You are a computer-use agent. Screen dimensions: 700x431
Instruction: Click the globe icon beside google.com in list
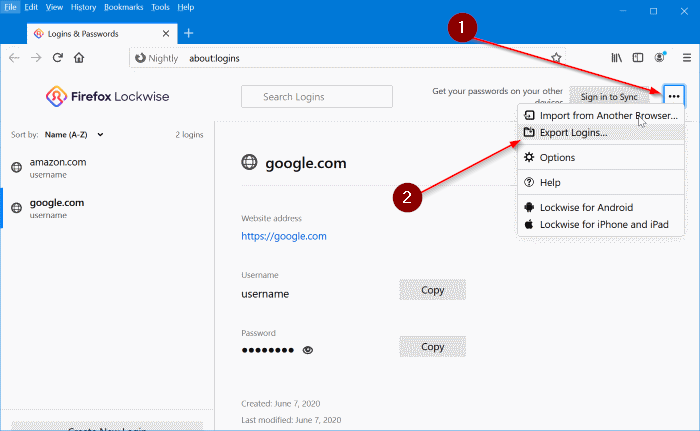pyautogui.click(x=17, y=208)
